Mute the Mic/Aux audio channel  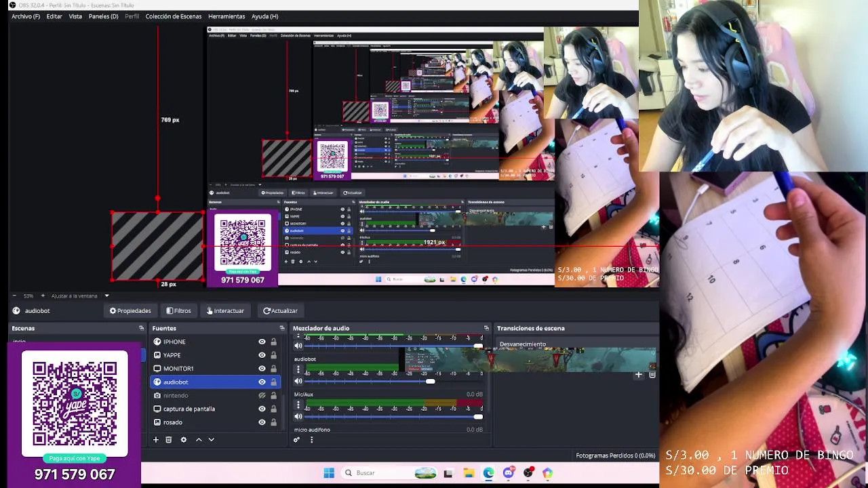[x=298, y=416]
